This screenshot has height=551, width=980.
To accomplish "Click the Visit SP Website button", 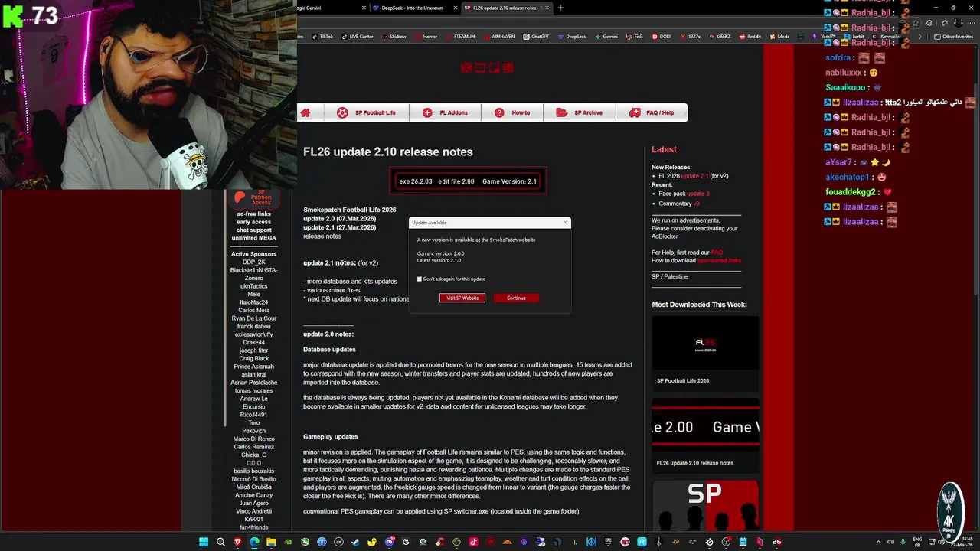I will (x=462, y=298).
